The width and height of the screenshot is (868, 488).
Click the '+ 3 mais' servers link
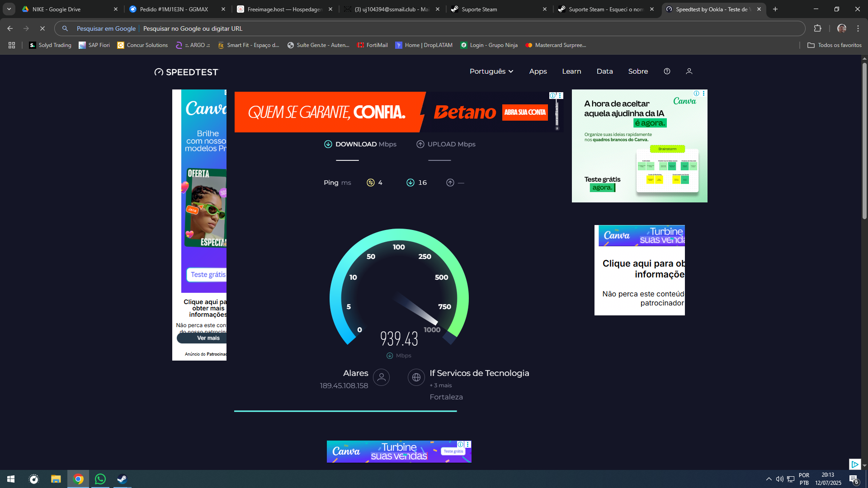(441, 385)
